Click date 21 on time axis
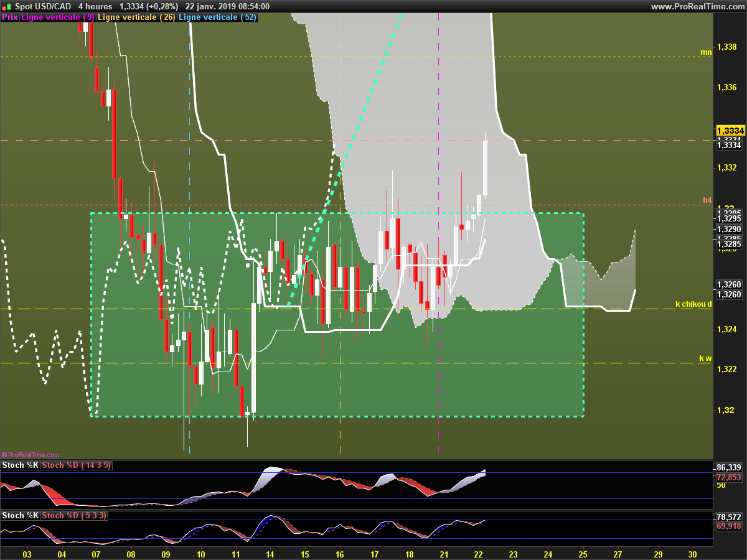Image resolution: width=747 pixels, height=560 pixels. (x=444, y=553)
